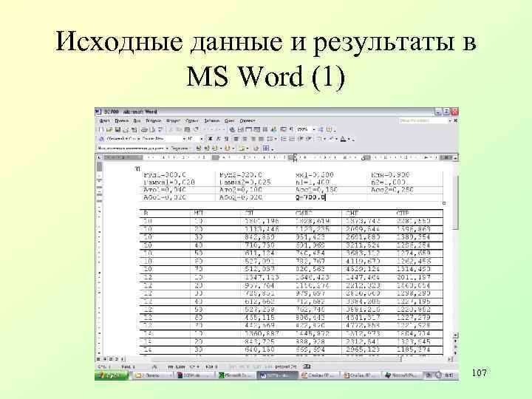Click the Format Painter brush icon
The width and height of the screenshot is (532, 399).
[196, 129]
